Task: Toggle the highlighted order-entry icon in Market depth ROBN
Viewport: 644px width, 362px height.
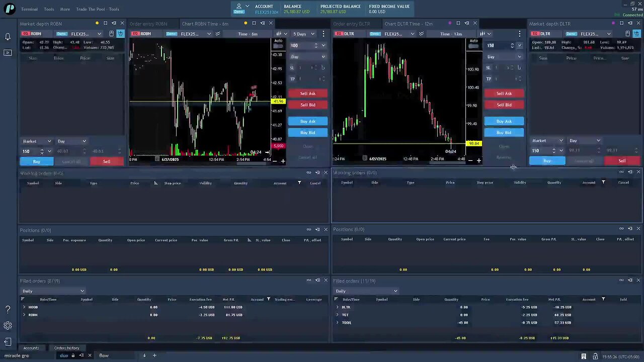Action: tap(120, 34)
